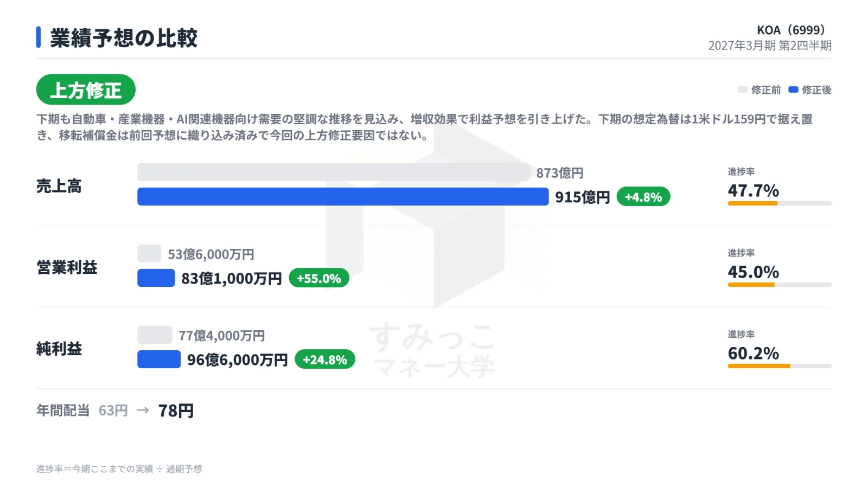Click the 営業利益 row label

tap(67, 267)
